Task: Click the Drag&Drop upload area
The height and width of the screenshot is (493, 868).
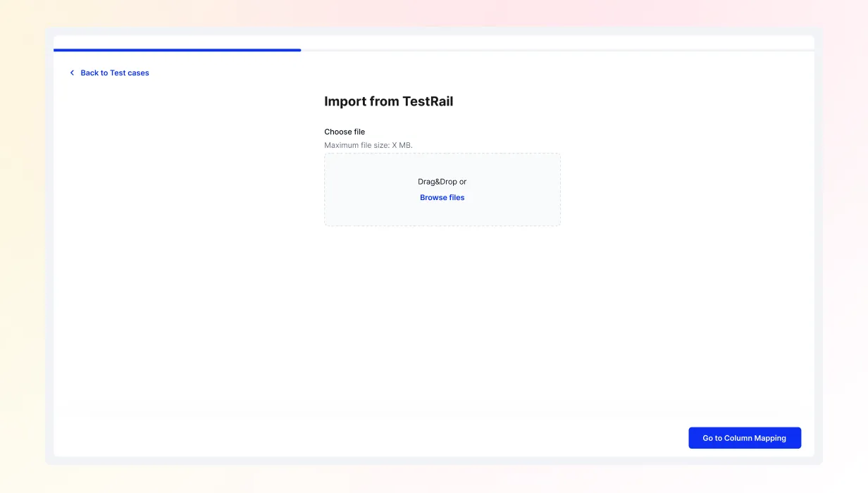Action: [x=442, y=189]
